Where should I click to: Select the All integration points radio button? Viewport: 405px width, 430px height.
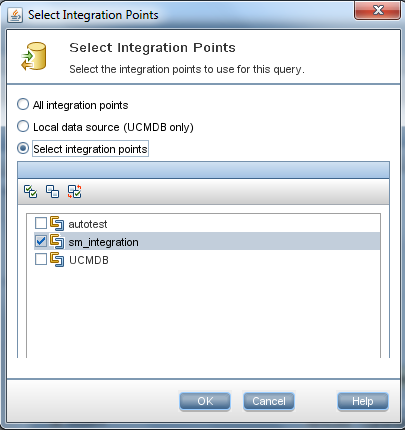pos(23,104)
